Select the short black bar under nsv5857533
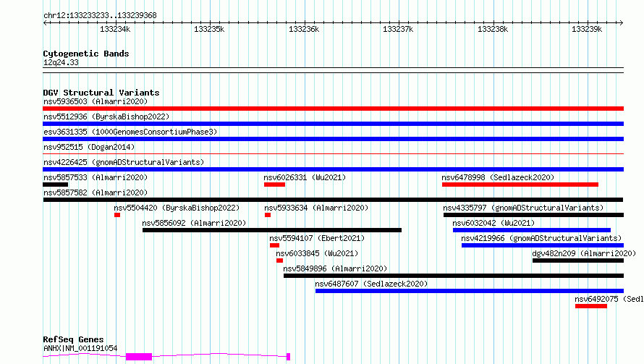This screenshot has height=364, width=644. pos(56,185)
